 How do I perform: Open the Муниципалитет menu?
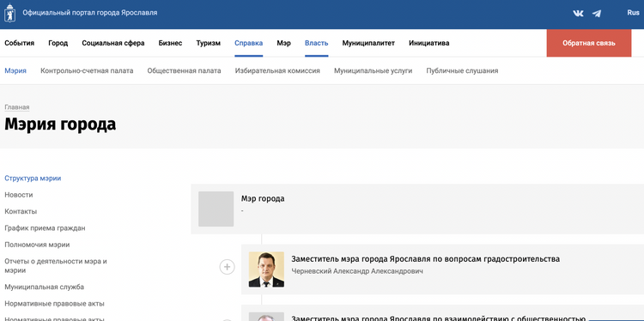[368, 43]
